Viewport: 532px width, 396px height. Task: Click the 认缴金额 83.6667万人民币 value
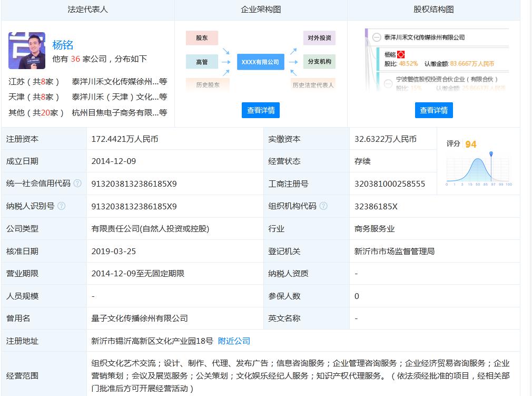(472, 63)
